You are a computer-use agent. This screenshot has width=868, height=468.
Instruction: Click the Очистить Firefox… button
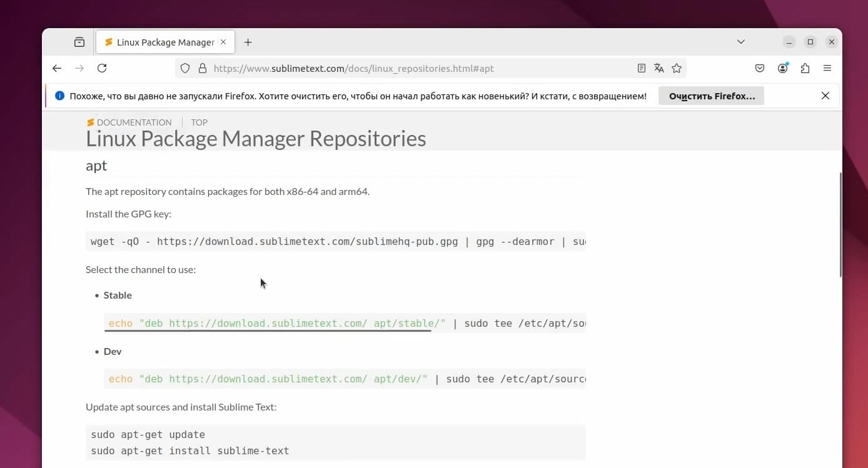pos(711,96)
